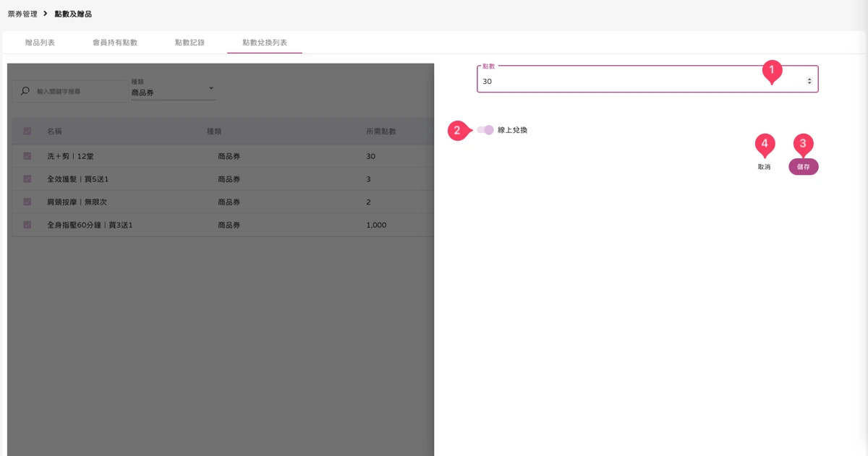Click the 點數 number spinner arrows
This screenshot has height=456, width=868.
point(809,82)
